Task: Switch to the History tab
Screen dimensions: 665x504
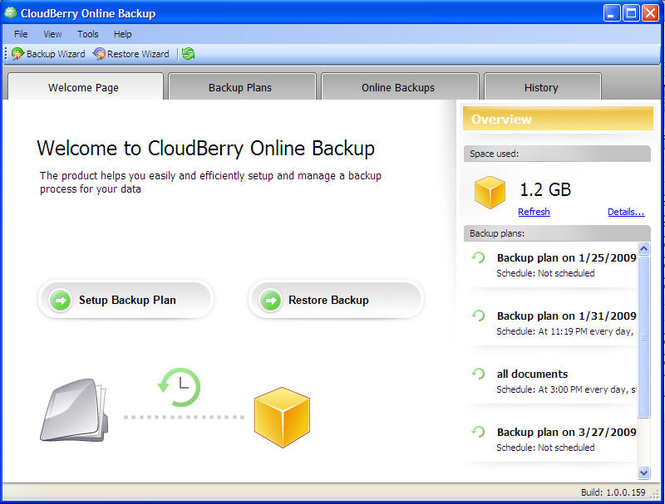Action: pos(542,87)
